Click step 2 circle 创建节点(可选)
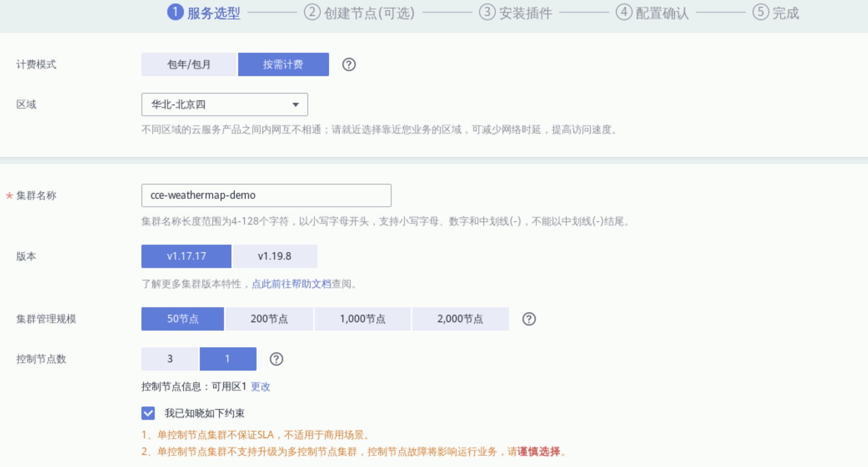Viewport: 868px width, 467px height. (312, 12)
